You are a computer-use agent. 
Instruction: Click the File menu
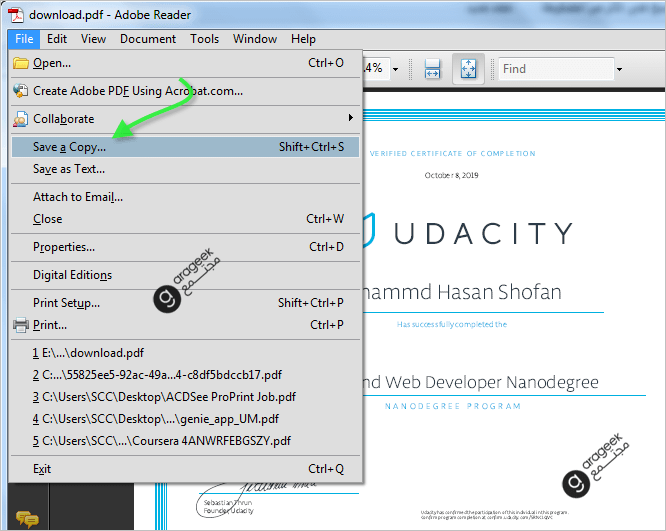click(24, 39)
